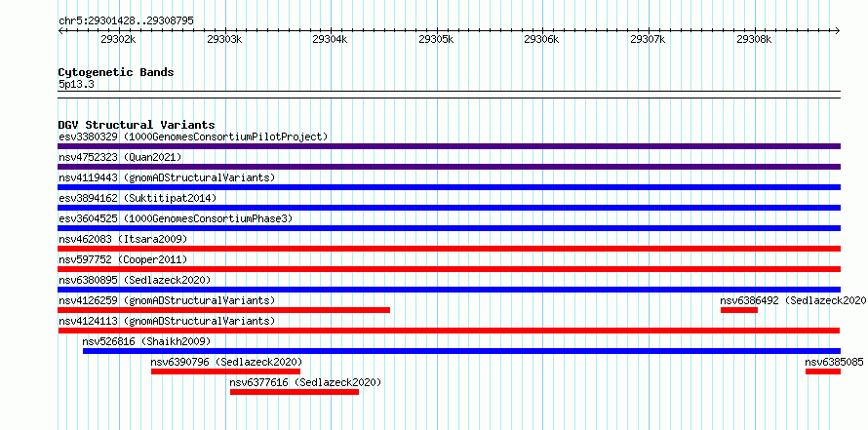This screenshot has height=430, width=868.
Task: Click the 29302k ruler tick label
Action: click(118, 40)
